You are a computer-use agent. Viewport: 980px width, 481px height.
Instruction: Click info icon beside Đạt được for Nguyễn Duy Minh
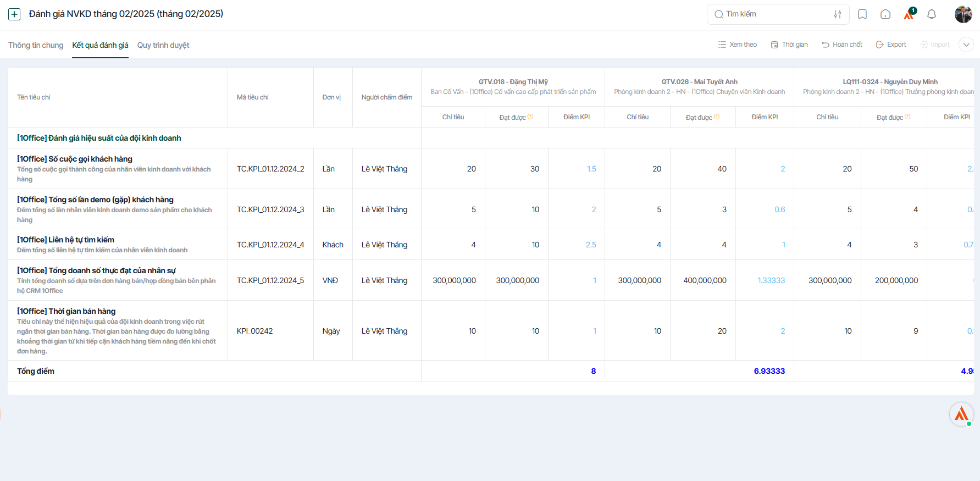[x=907, y=117]
